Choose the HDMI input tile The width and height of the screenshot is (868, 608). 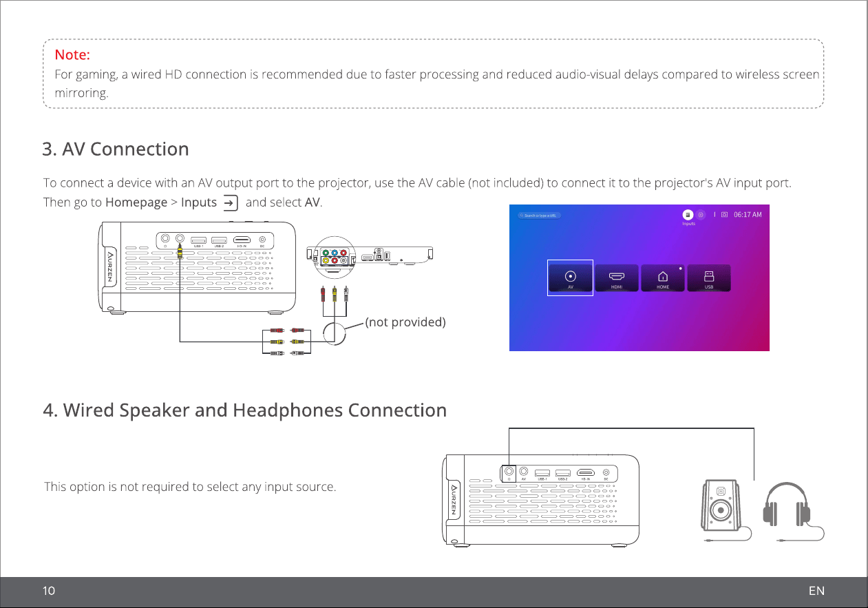617,278
